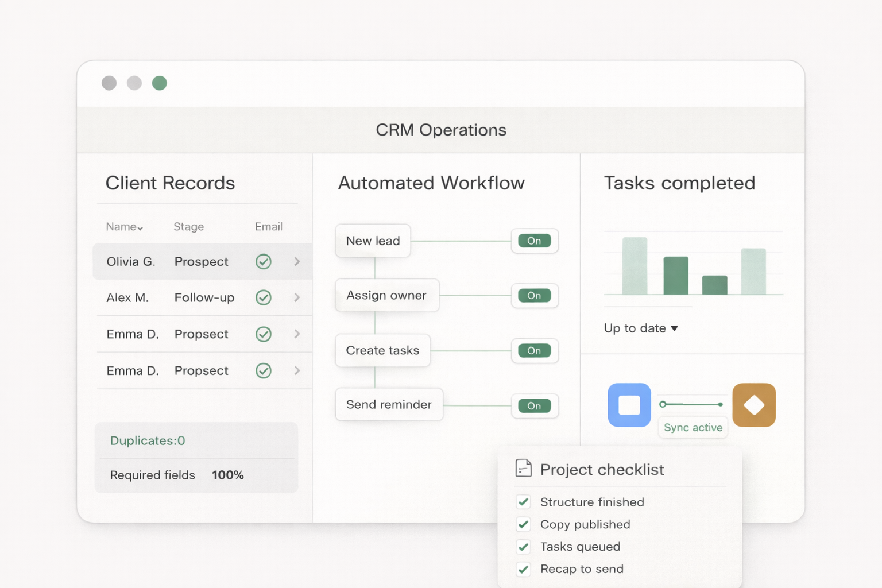Disable the Assign owner automation switch
The image size is (882, 588).
[535, 295]
